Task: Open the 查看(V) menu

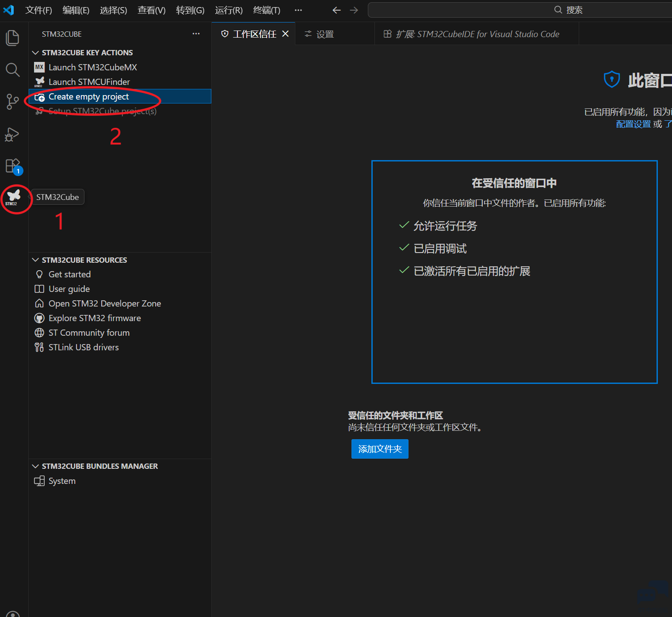Action: pos(152,10)
